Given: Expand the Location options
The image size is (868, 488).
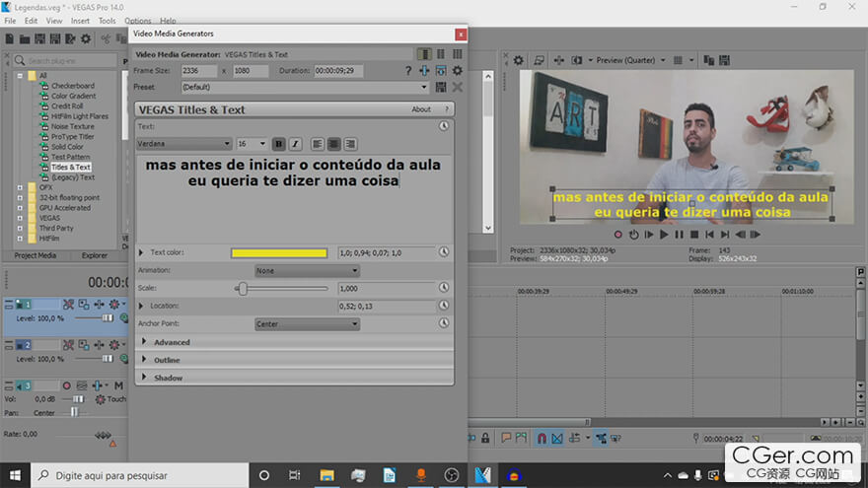Looking at the screenshot, I should [x=141, y=306].
